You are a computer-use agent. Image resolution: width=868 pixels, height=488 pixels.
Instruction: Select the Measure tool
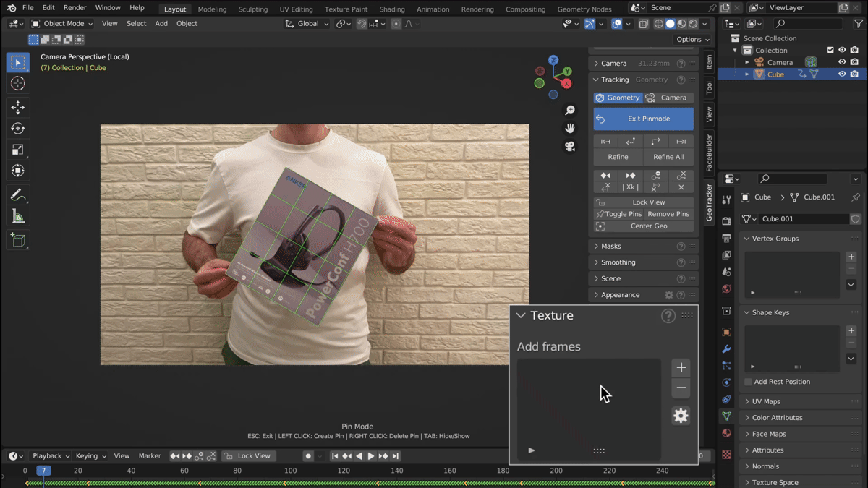tap(18, 216)
